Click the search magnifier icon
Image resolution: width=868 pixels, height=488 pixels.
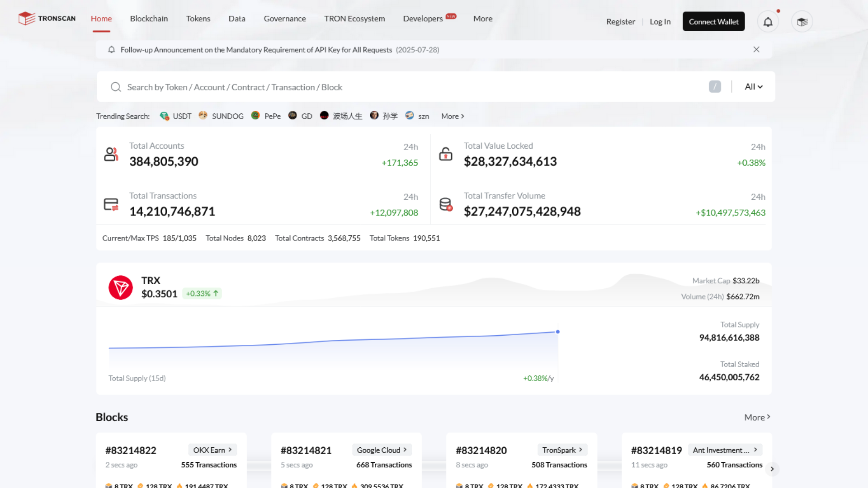point(116,87)
